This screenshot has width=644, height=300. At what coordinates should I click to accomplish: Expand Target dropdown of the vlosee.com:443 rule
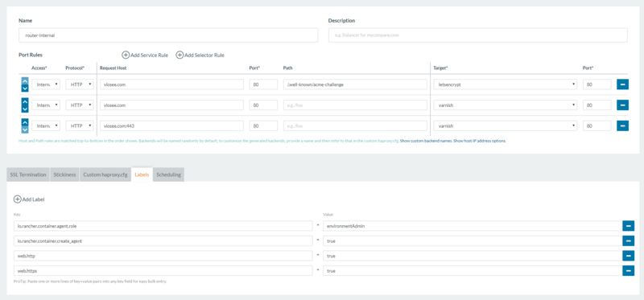pos(506,125)
